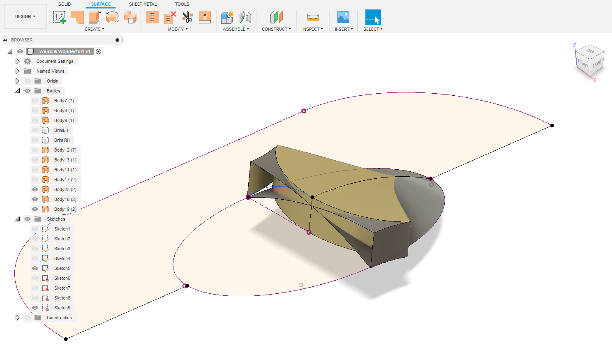Show hidden Body7 (7) via eye icon

tap(35, 101)
